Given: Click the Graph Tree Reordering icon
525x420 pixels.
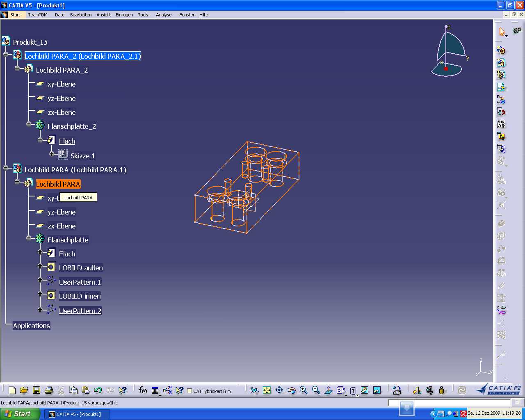Looking at the screenshot, I should [x=501, y=112].
